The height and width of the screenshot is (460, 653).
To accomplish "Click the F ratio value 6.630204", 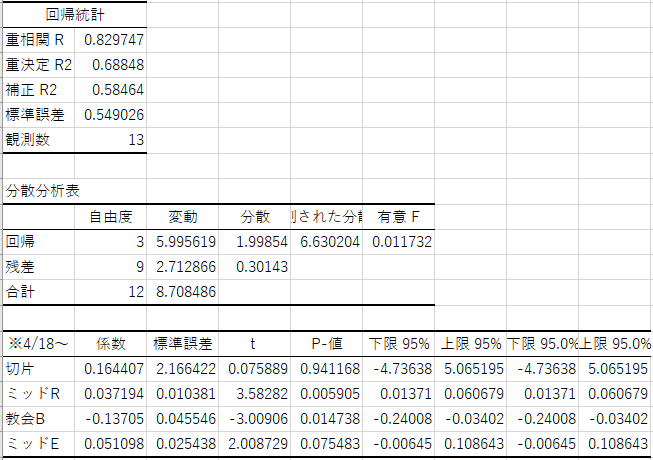I will [326, 242].
